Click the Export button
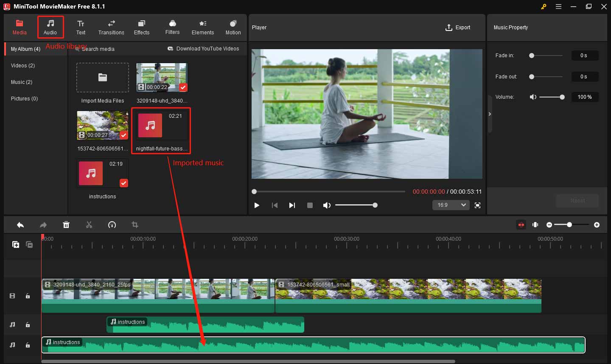 pos(457,28)
